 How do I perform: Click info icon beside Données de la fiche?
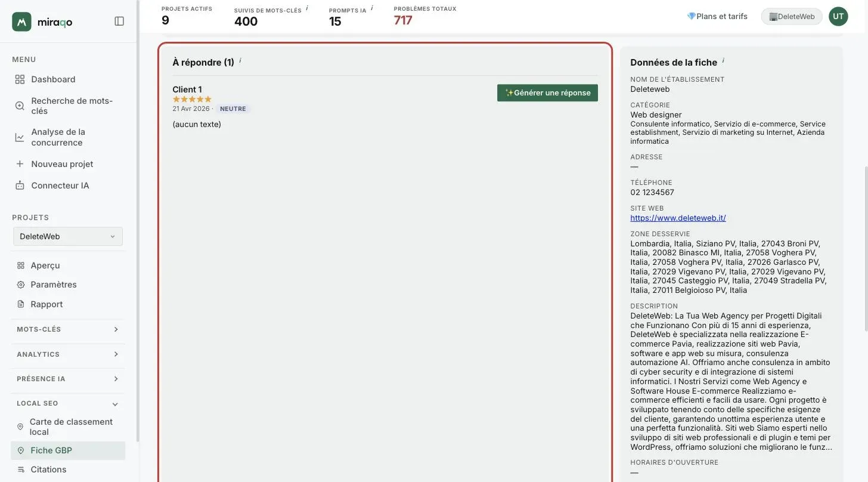tap(723, 60)
